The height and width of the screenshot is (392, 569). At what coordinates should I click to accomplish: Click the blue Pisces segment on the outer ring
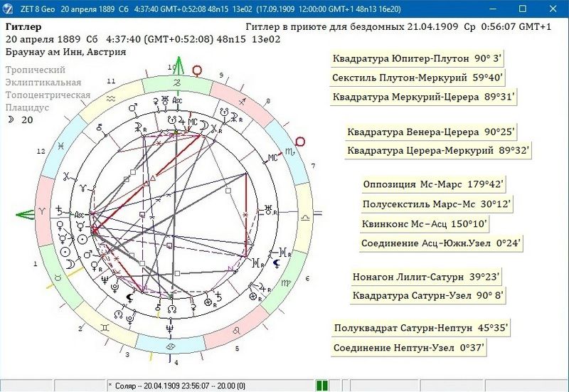coord(62,147)
